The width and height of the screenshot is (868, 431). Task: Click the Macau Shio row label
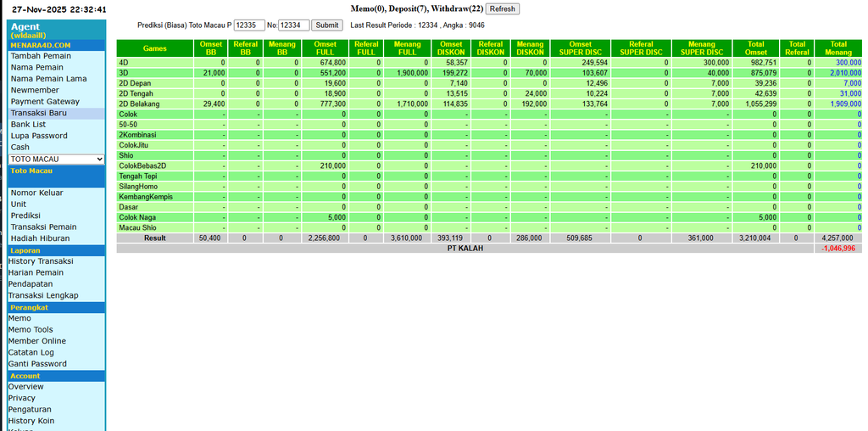[137, 227]
